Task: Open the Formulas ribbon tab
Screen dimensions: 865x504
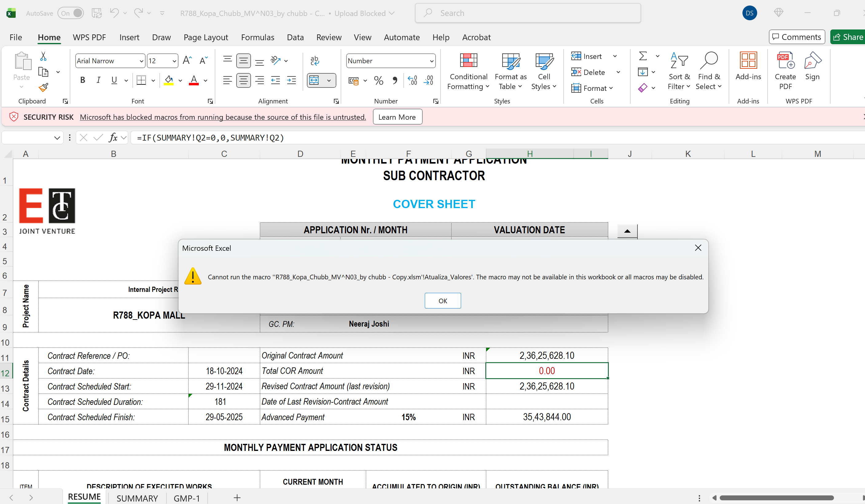Action: pos(257,37)
